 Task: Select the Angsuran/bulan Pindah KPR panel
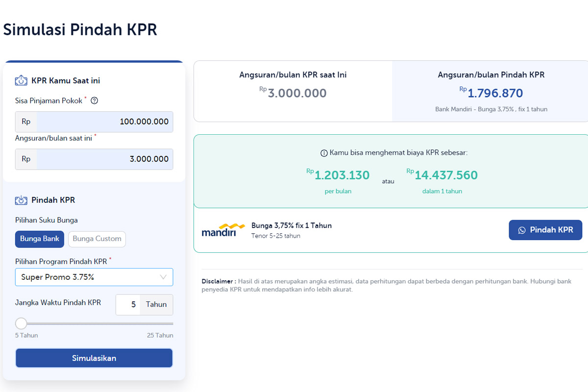click(490, 92)
